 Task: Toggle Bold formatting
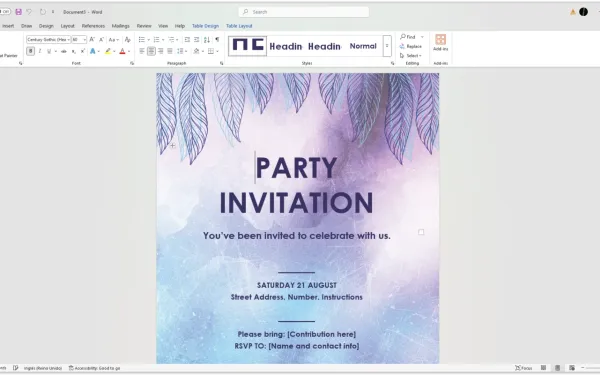[x=31, y=51]
